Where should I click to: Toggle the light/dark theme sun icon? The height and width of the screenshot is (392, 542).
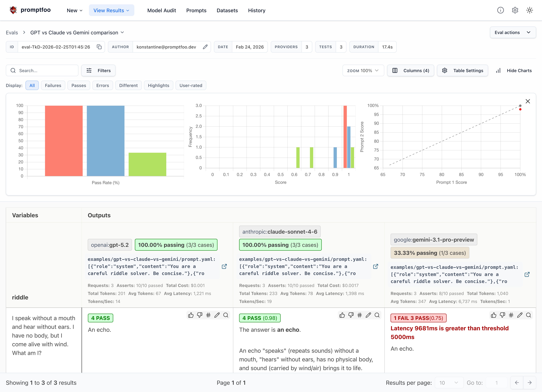tap(529, 10)
